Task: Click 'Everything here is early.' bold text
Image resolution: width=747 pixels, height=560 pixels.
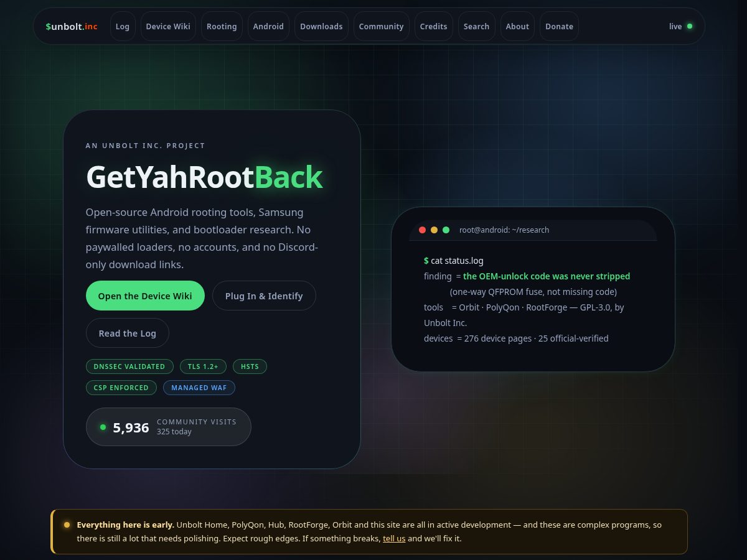Action: (x=126, y=525)
